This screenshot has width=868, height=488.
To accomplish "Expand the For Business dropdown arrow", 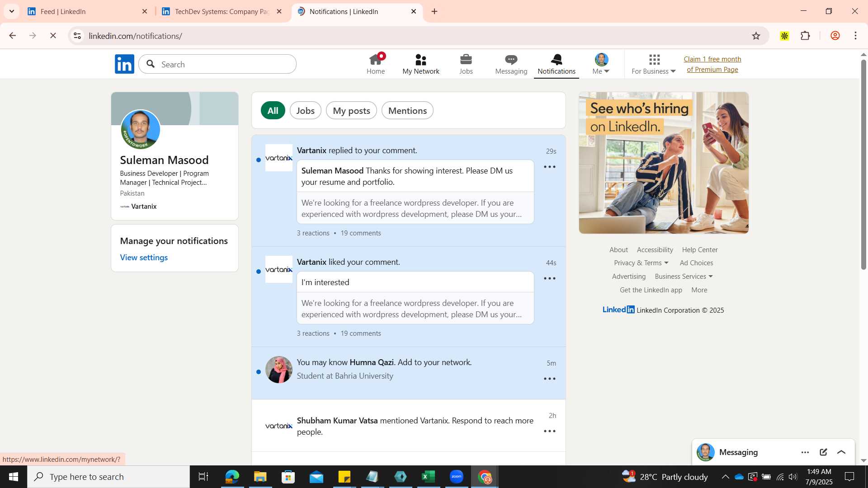I will (673, 71).
